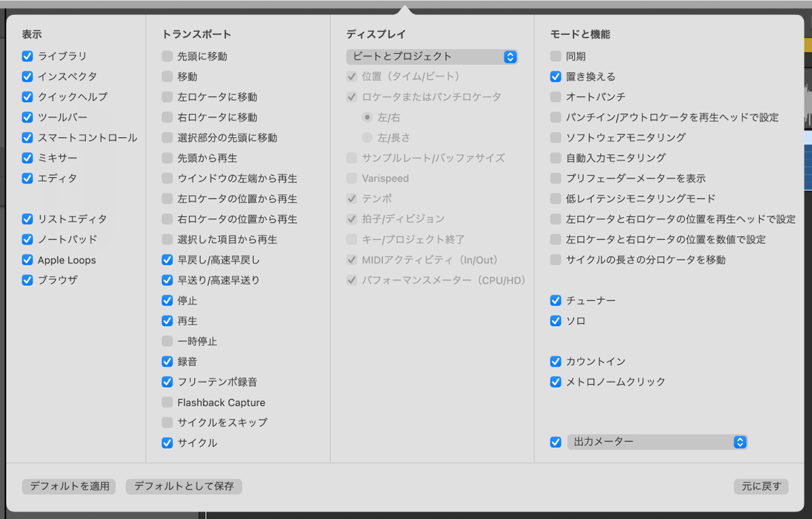
Task: Uncheck 置き換える mode
Action: pyautogui.click(x=556, y=77)
